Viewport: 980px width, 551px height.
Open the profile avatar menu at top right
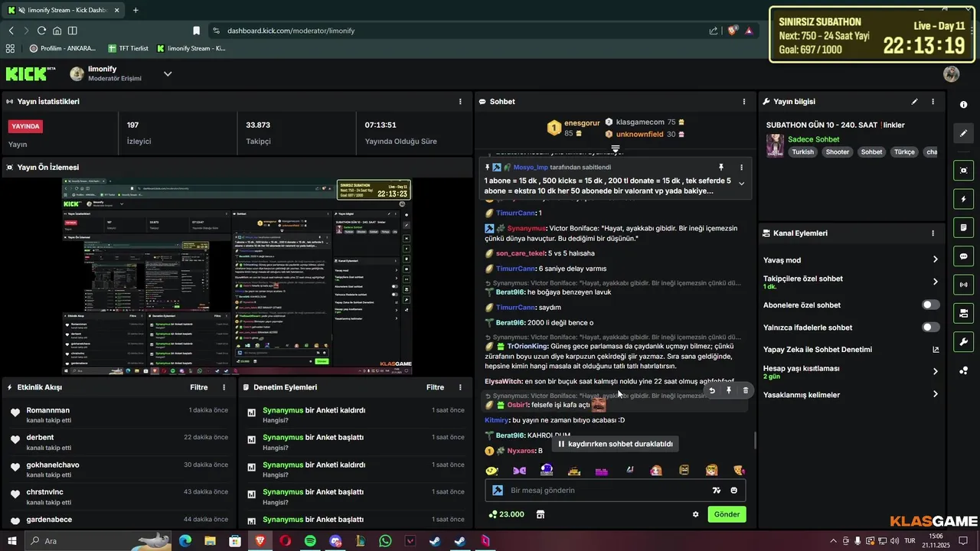coord(951,73)
